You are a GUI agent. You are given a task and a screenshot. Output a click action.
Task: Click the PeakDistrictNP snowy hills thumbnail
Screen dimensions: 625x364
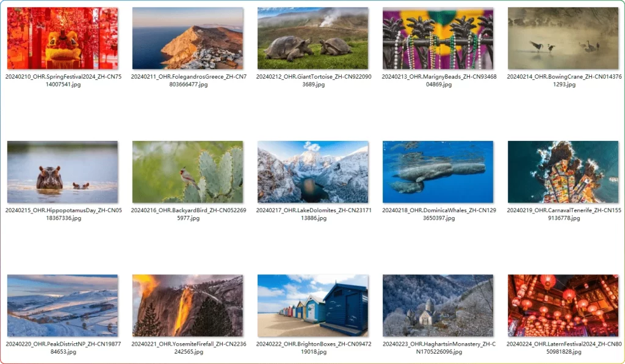63,305
